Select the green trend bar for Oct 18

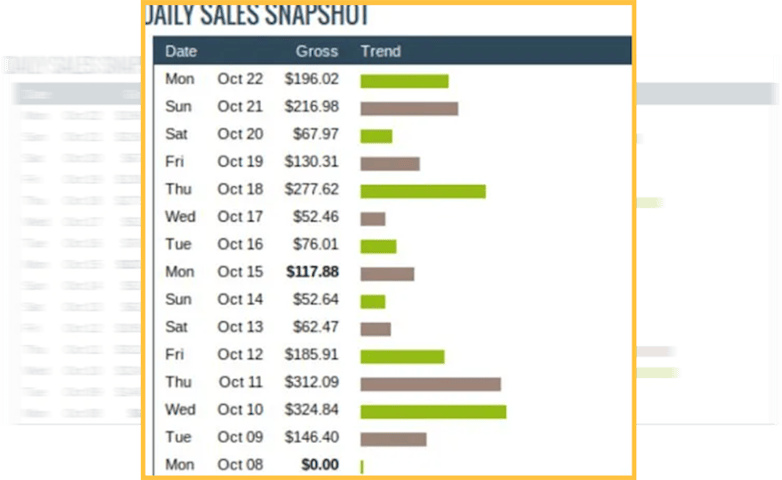click(423, 191)
